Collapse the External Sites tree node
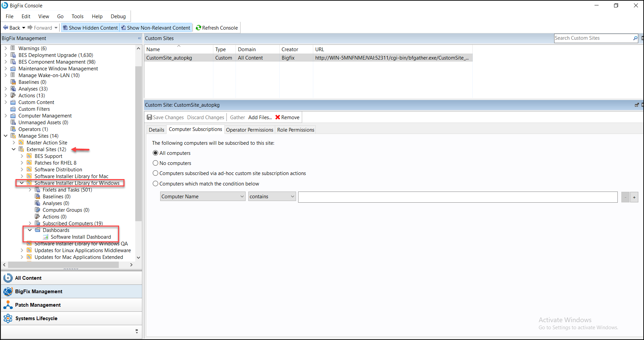This screenshot has width=644, height=340. [x=13, y=149]
